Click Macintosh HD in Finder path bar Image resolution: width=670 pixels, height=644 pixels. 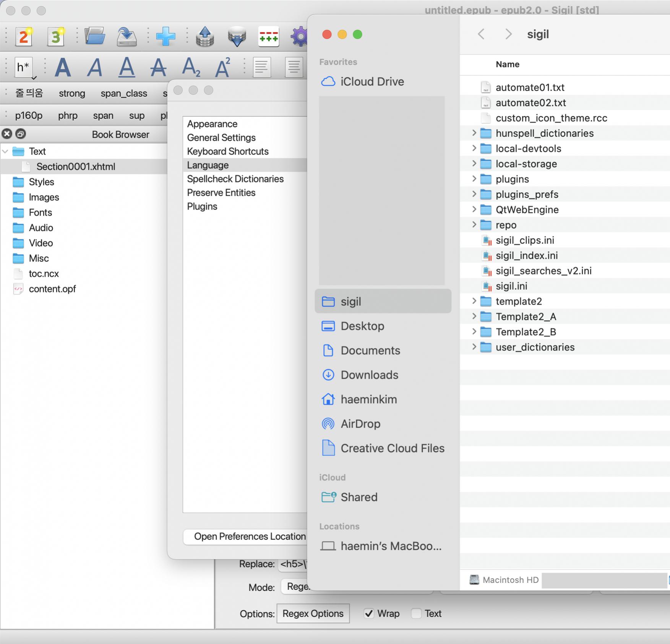pyautogui.click(x=504, y=580)
